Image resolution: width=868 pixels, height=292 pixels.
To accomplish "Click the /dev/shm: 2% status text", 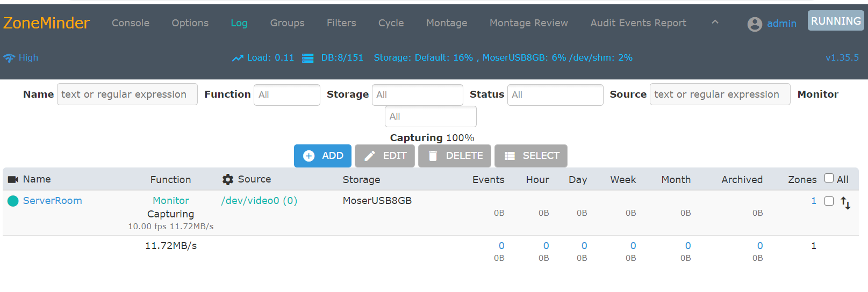I will click(x=601, y=57).
